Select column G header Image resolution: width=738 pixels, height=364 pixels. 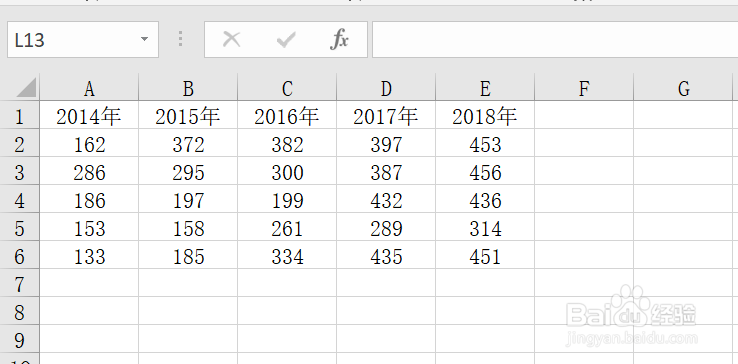[x=683, y=88]
